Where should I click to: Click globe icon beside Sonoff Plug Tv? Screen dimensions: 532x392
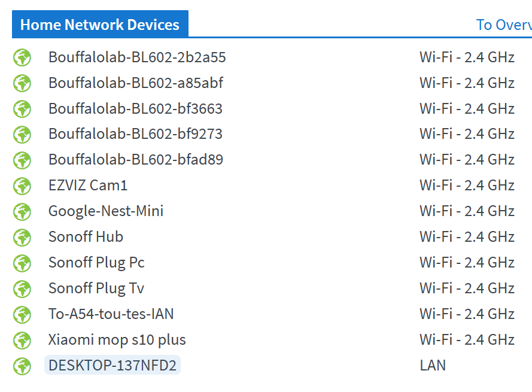22,289
